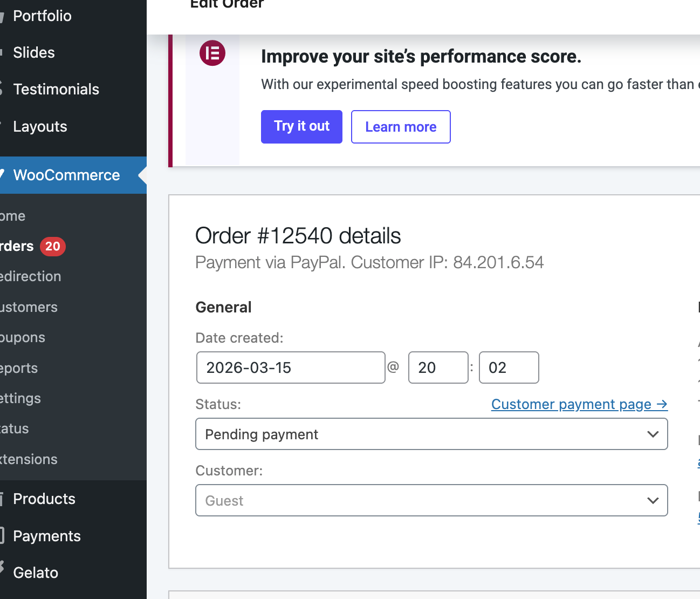The width and height of the screenshot is (700, 599).
Task: Open Layouts menu item
Action: pyautogui.click(x=40, y=127)
